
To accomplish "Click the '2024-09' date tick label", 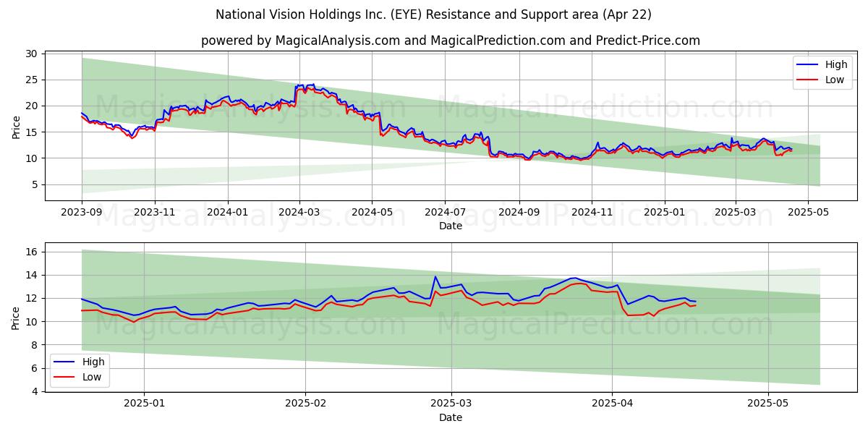I will 519,213.
